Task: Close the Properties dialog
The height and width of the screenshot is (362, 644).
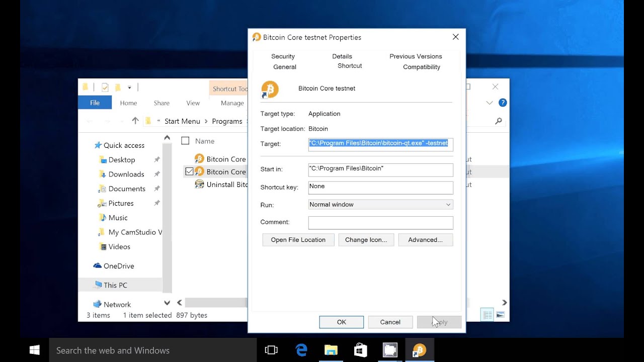Action: click(456, 37)
